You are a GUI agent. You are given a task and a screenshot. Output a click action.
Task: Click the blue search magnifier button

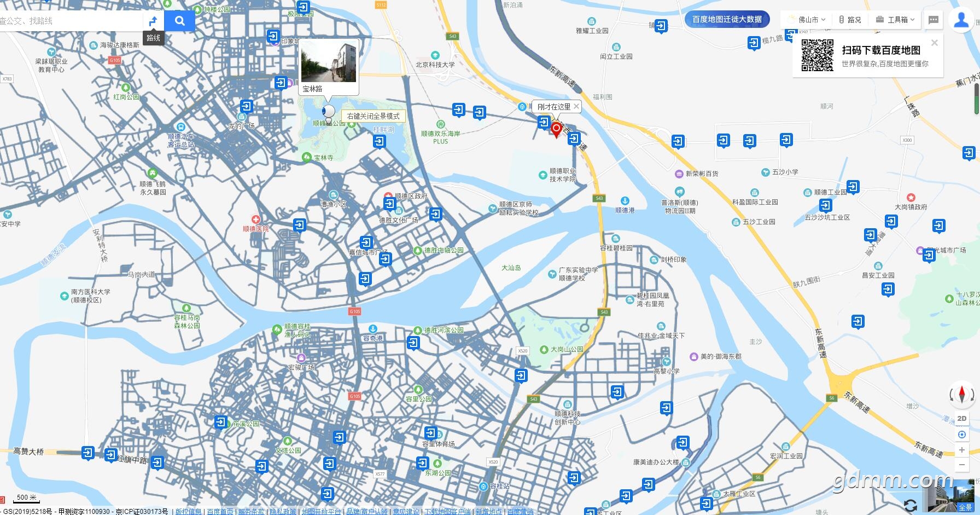[x=179, y=21]
